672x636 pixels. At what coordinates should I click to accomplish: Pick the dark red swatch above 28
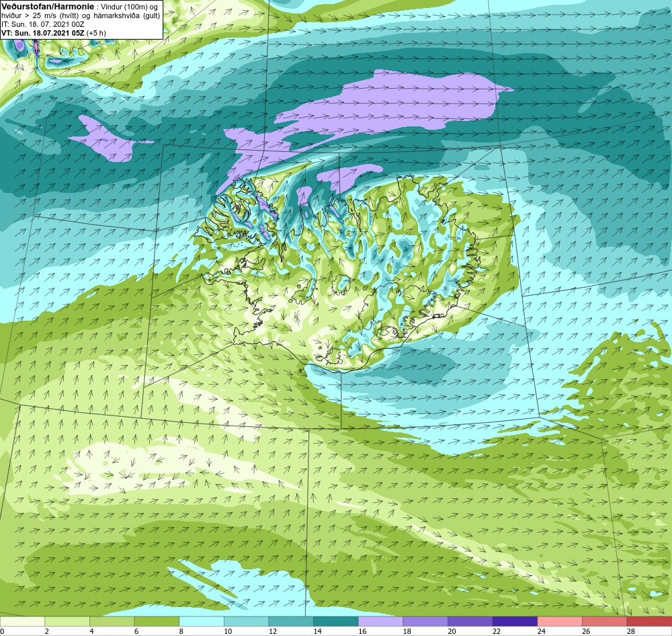point(649,621)
